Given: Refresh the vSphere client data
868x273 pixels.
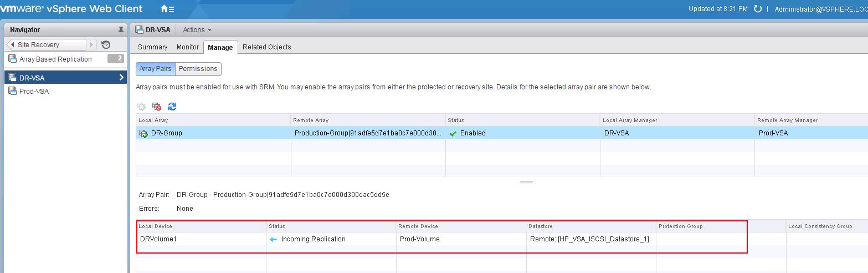Looking at the screenshot, I should click(758, 9).
